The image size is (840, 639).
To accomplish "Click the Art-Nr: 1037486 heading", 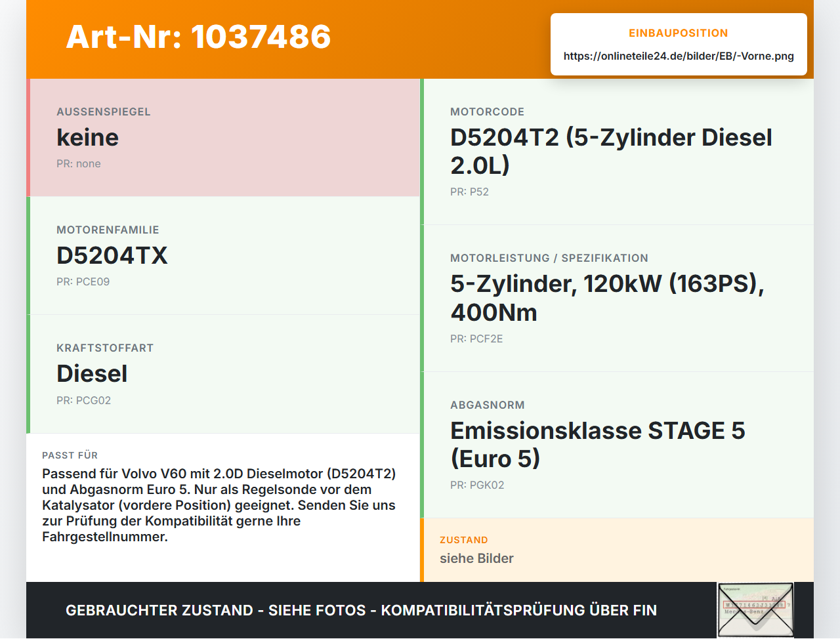I will click(x=198, y=37).
